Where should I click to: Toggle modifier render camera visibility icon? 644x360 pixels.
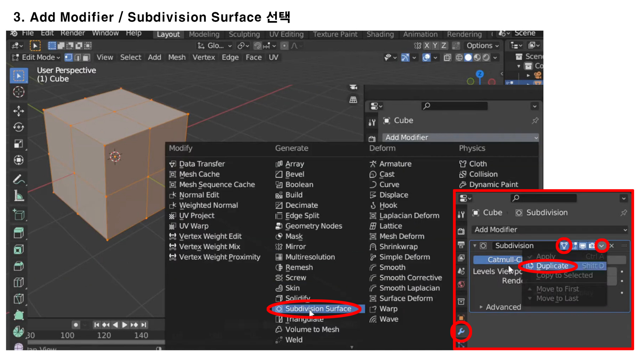coord(592,246)
